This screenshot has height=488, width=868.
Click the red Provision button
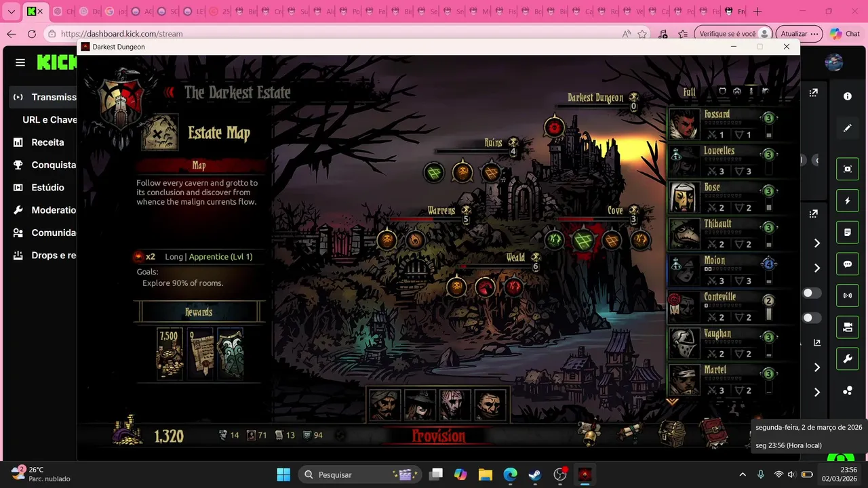click(439, 436)
